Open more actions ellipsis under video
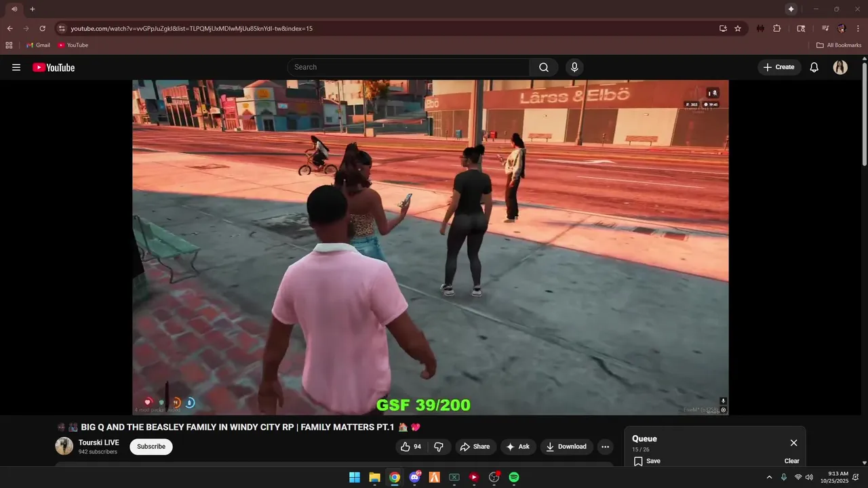 606,447
